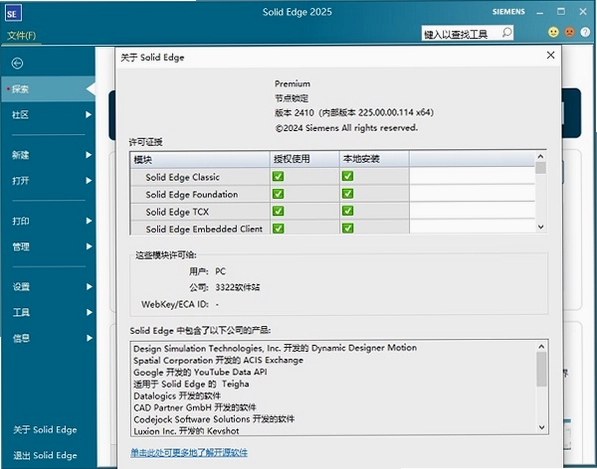Expand the 设置 submenu arrow
This screenshot has width=597, height=469.
88,287
